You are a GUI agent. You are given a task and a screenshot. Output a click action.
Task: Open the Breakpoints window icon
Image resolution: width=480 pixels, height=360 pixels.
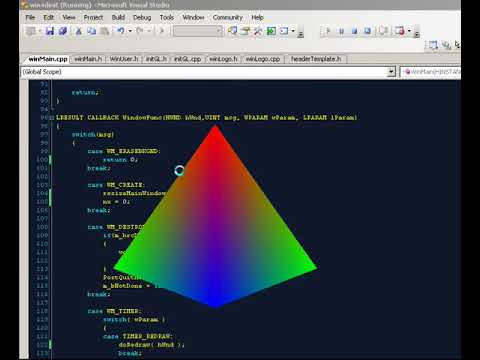tap(400, 31)
